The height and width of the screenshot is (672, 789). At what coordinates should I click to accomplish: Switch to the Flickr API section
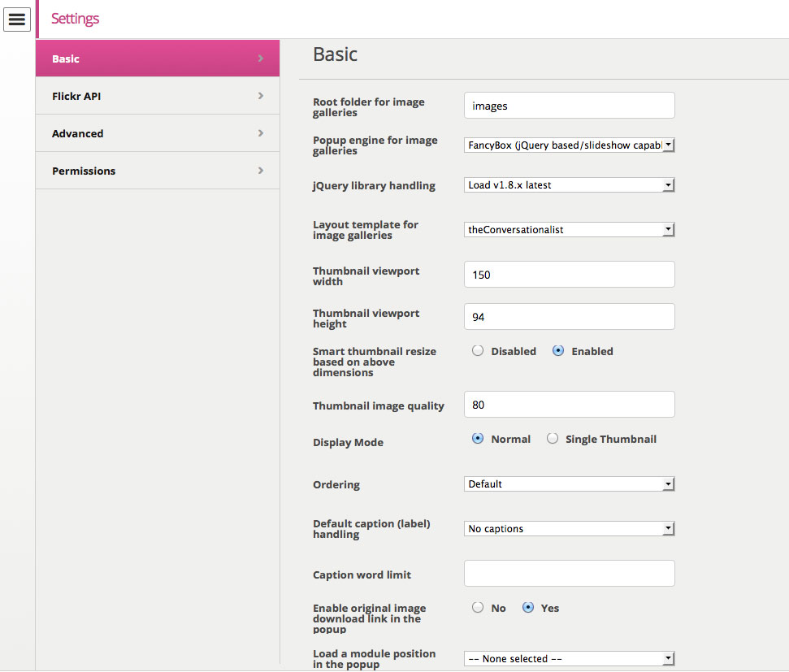158,96
